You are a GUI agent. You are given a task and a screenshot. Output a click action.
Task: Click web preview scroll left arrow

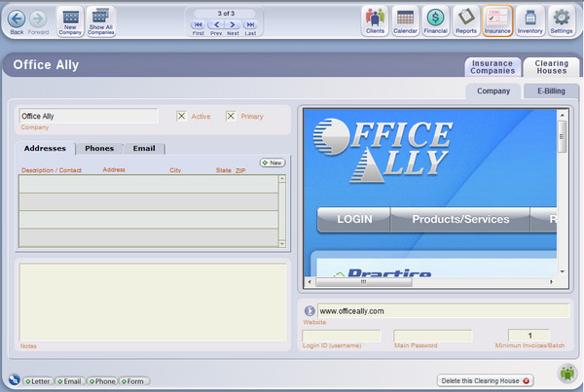point(310,282)
